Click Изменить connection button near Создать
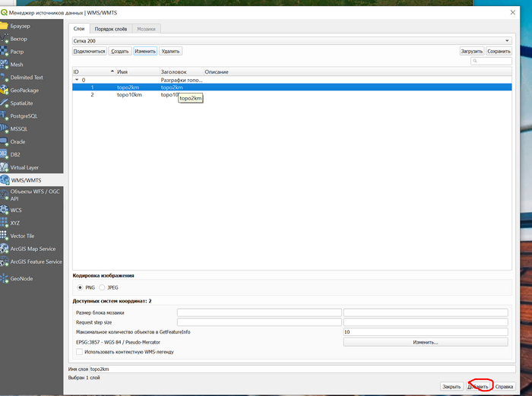This screenshot has width=532, height=396. pyautogui.click(x=145, y=51)
